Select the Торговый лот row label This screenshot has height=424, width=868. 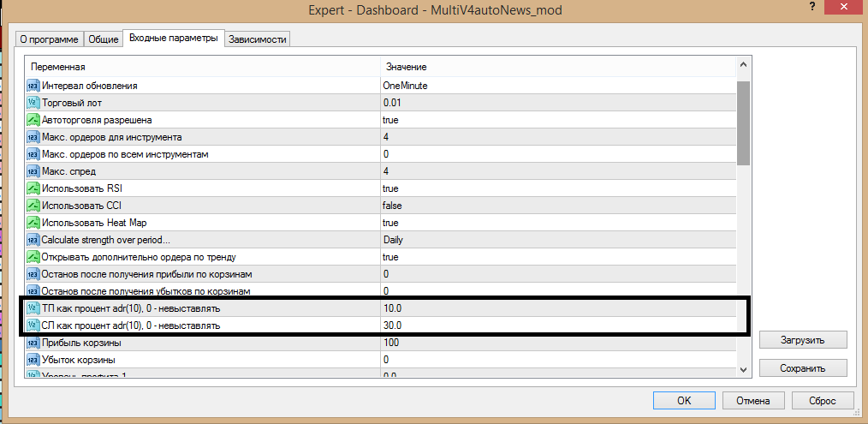pyautogui.click(x=72, y=103)
